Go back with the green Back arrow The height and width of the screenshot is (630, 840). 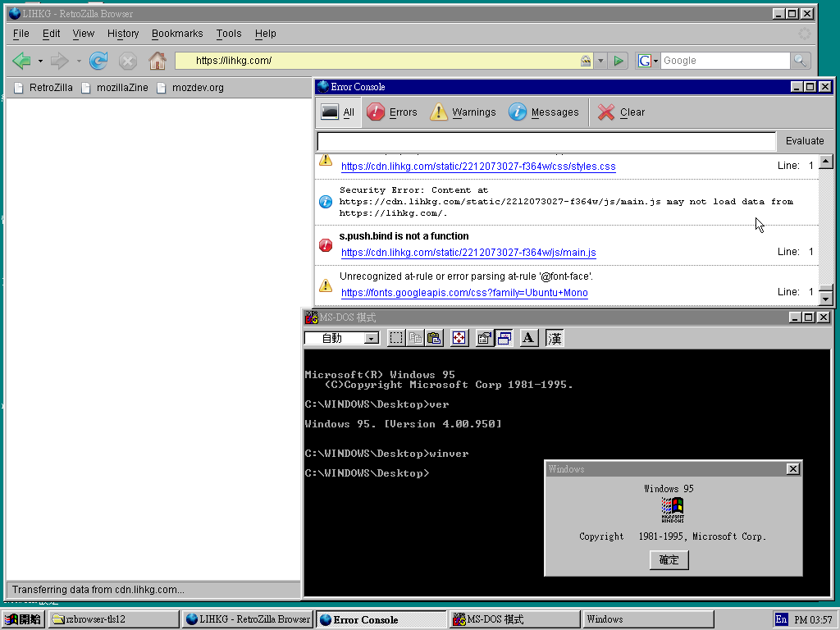21,61
